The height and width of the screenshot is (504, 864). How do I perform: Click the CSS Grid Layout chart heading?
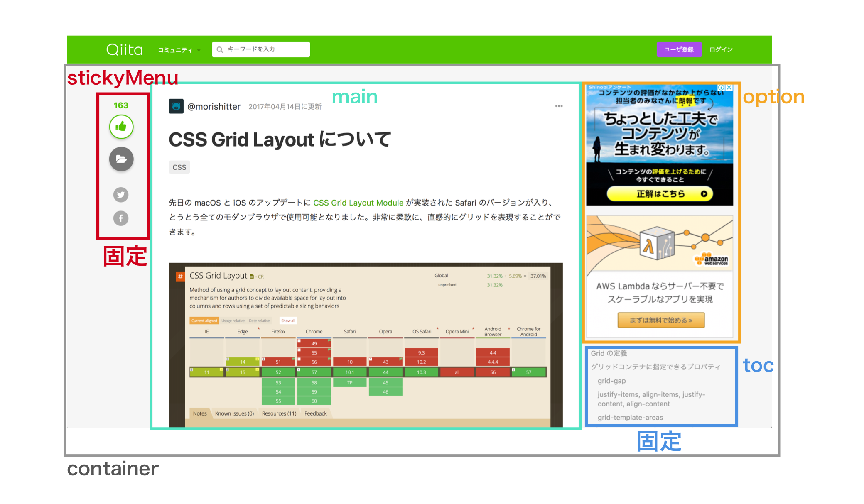click(x=218, y=276)
